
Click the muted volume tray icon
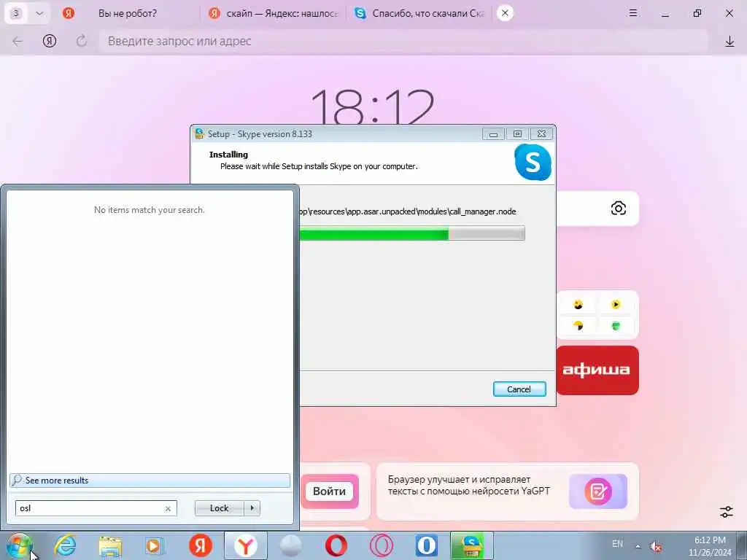656,546
